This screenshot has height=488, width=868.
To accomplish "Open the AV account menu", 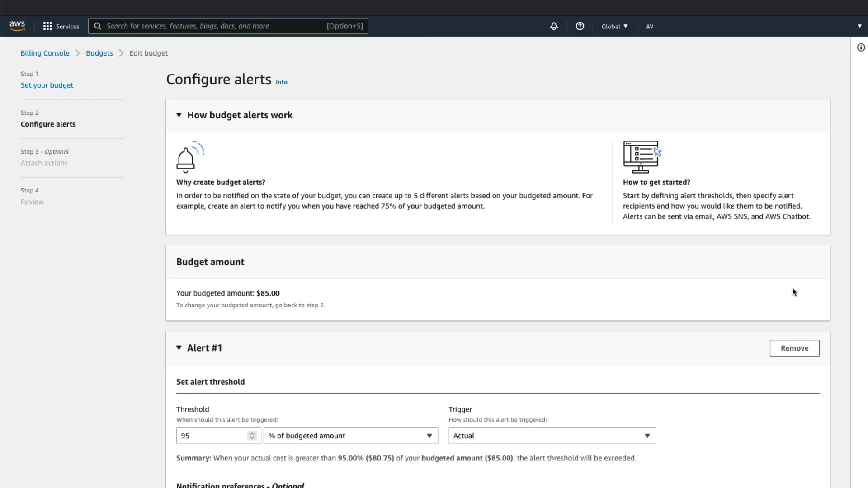I will pos(650,26).
